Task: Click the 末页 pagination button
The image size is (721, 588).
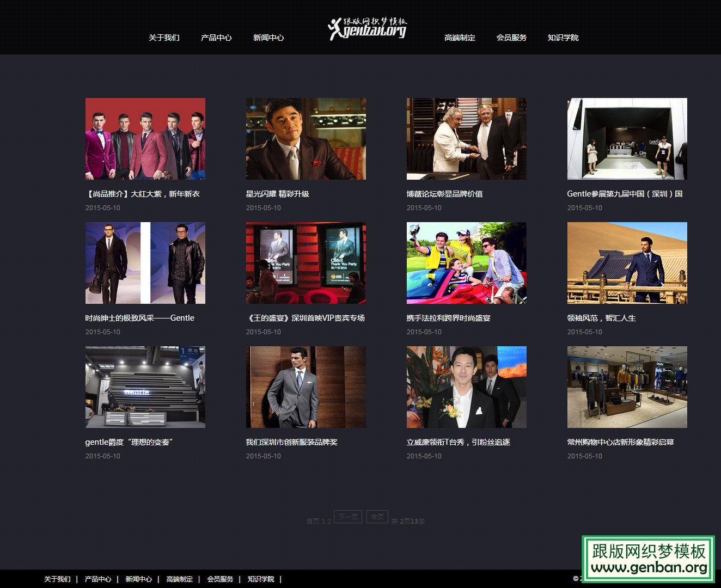Action: tap(377, 517)
